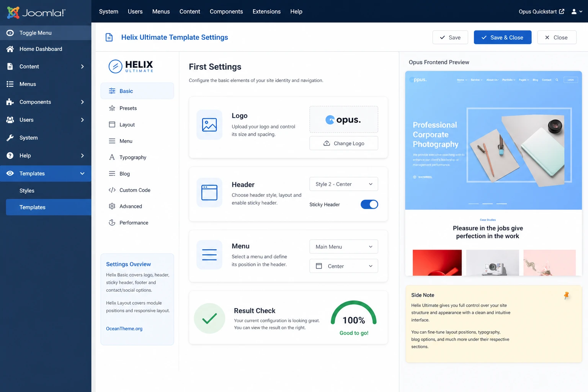The height and width of the screenshot is (392, 588).
Task: Toggle the Sticky Header switch
Action: tap(369, 204)
